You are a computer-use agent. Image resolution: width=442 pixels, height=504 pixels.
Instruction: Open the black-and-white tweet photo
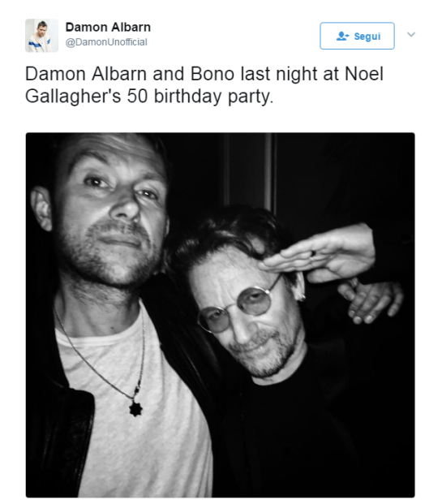221,315
